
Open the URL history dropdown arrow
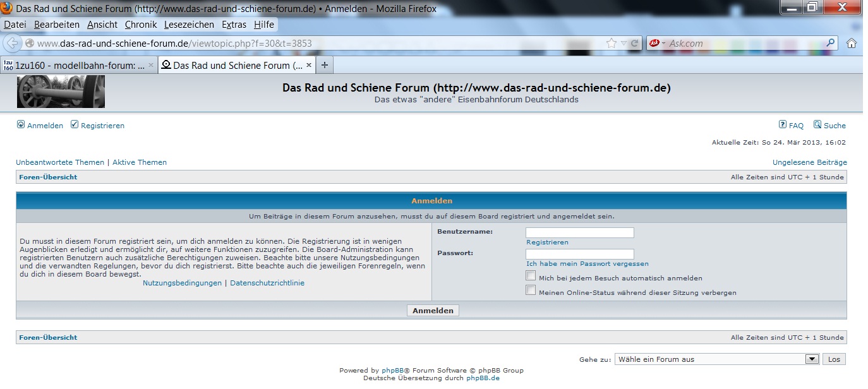624,44
